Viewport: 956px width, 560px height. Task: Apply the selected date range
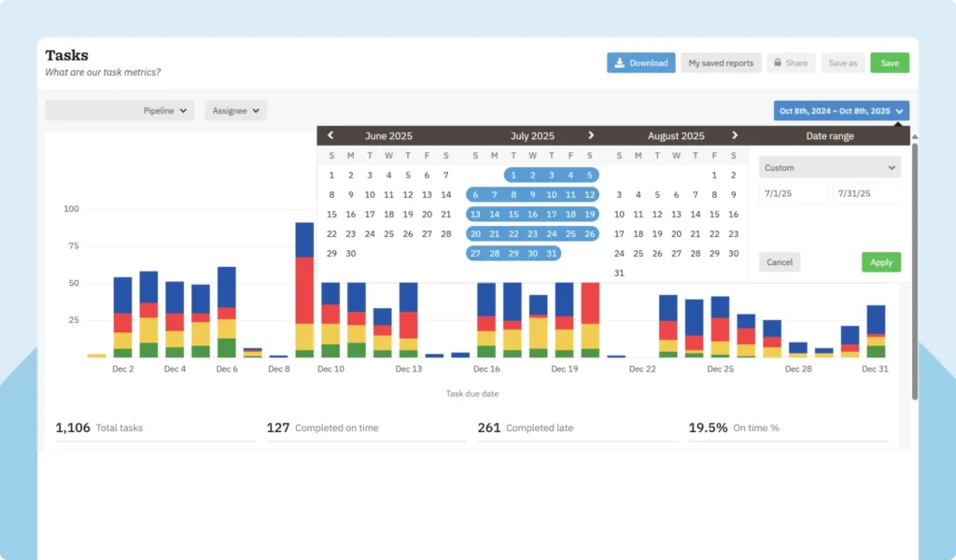(x=880, y=262)
